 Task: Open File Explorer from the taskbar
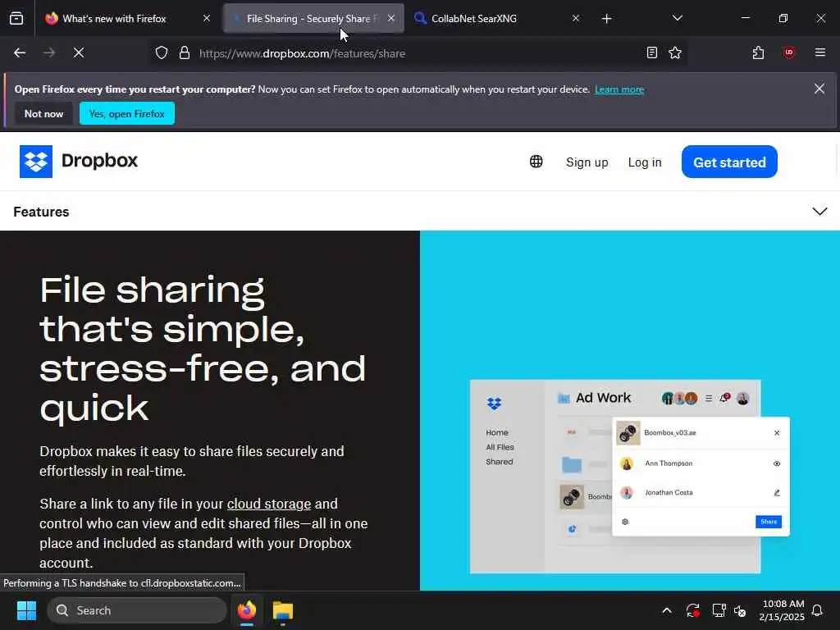tap(282, 610)
